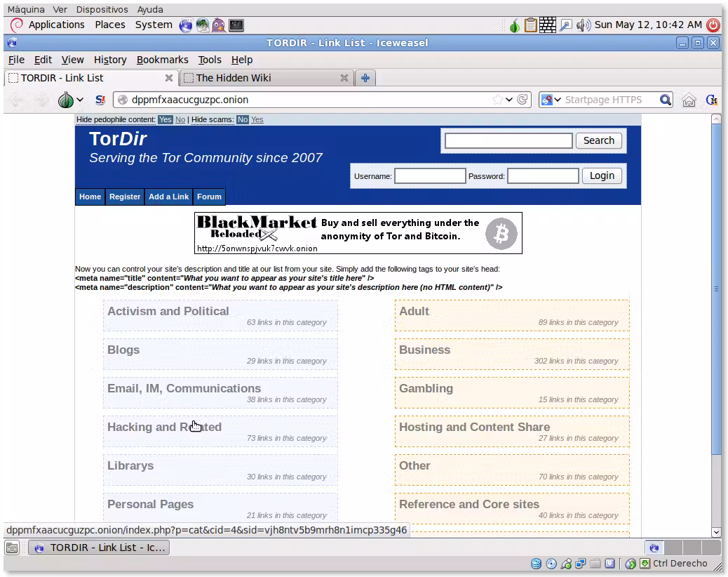728x577 pixels.
Task: Click the G icon right of Home
Action: pos(711,100)
